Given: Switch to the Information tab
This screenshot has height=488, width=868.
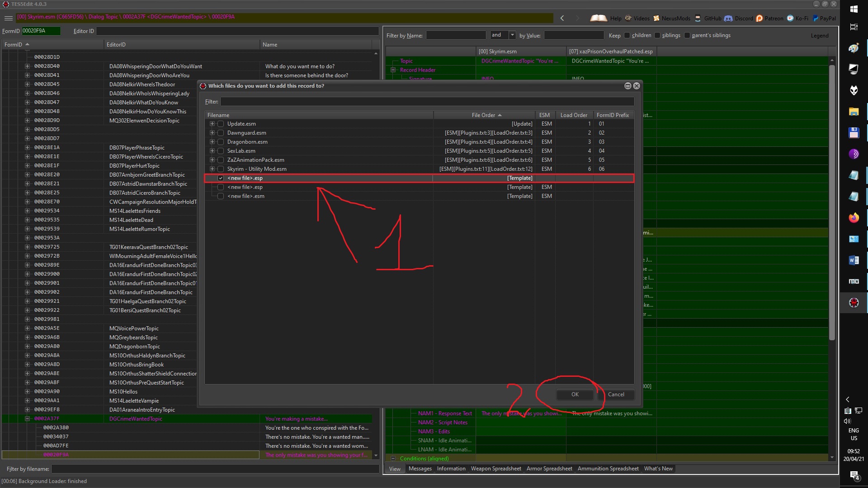Looking at the screenshot, I should point(451,469).
